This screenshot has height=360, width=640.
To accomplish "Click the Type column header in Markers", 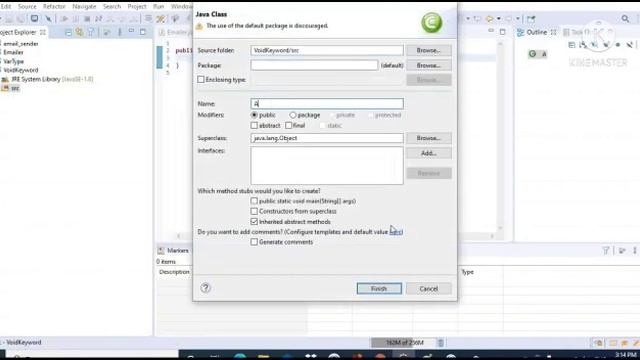I will point(467,272).
